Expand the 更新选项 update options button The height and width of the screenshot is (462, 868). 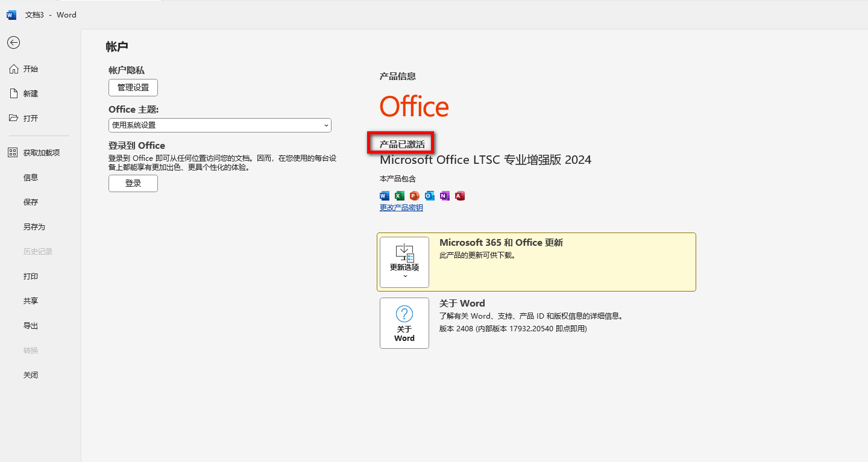tap(404, 262)
